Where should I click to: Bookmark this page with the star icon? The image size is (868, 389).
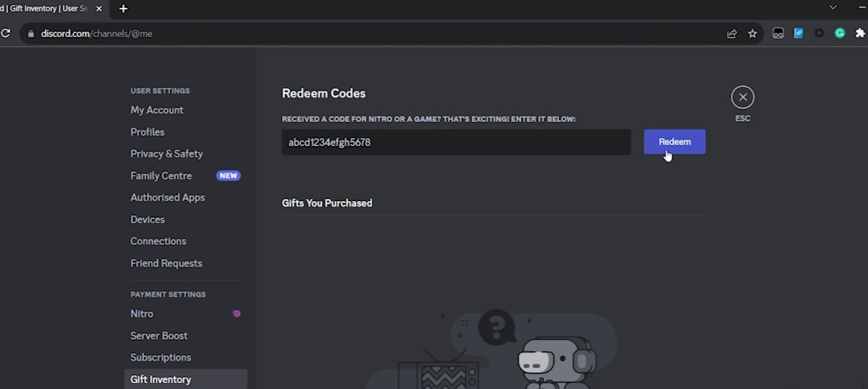tap(752, 33)
